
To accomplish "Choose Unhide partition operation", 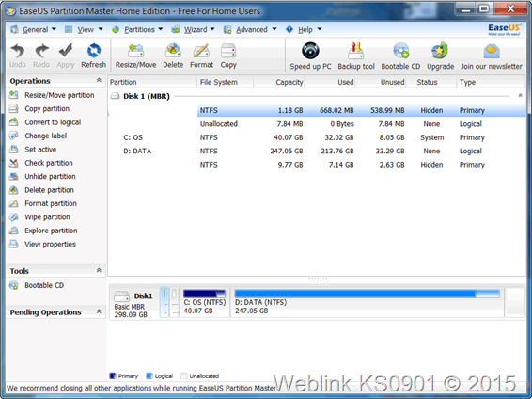I will 42,177.
